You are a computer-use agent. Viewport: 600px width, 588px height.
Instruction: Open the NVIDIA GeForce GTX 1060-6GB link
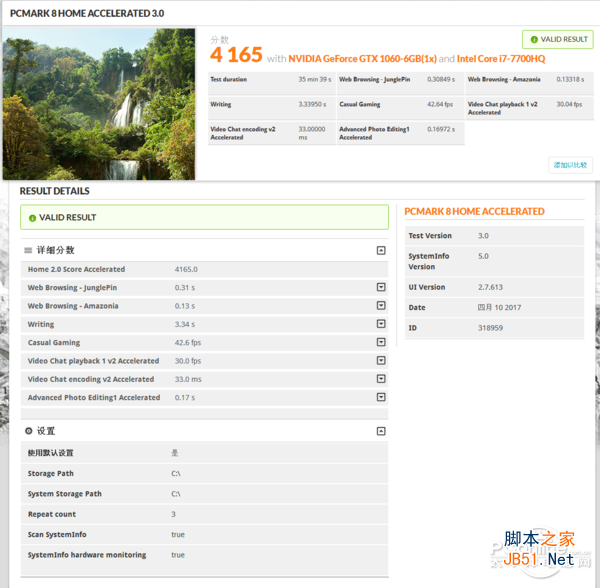click(x=362, y=59)
